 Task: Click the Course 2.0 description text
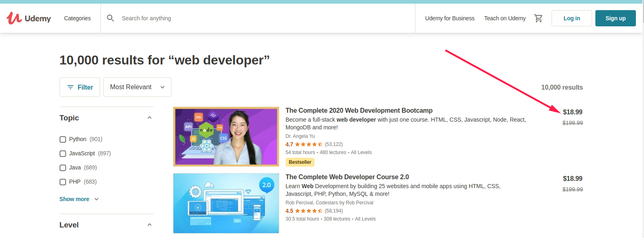(x=393, y=190)
